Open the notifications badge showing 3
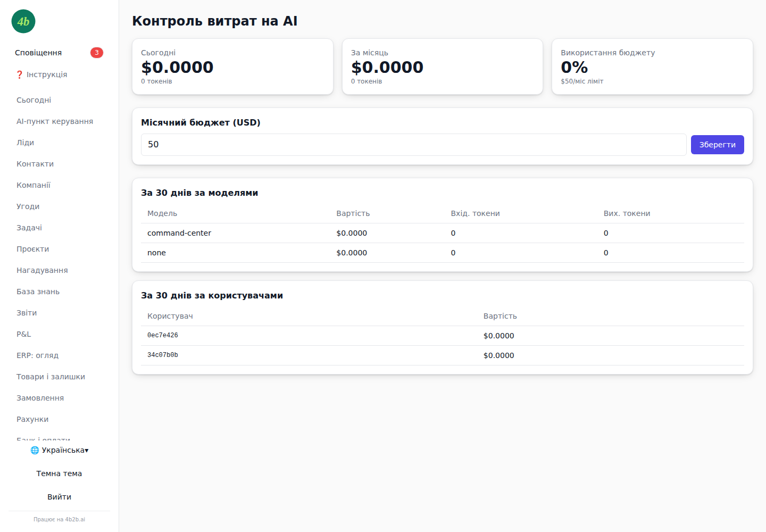 96,53
